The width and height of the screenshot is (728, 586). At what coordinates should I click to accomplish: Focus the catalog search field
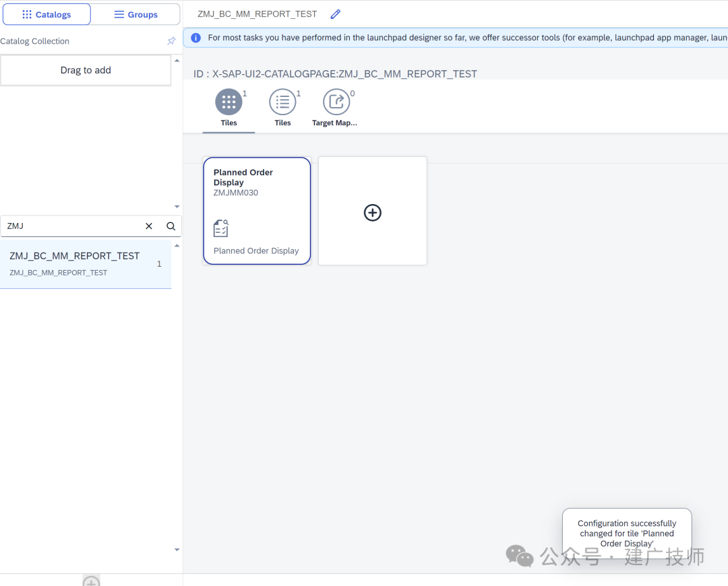[x=72, y=226]
